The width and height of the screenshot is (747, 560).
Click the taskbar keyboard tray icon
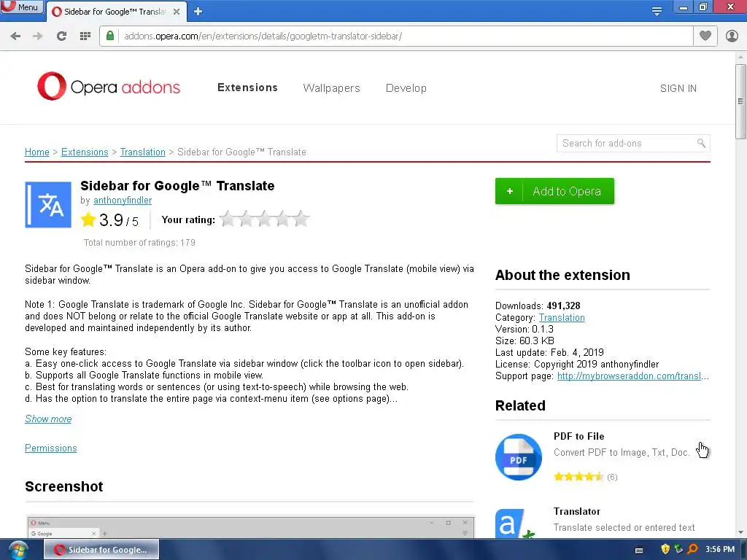pos(639,550)
